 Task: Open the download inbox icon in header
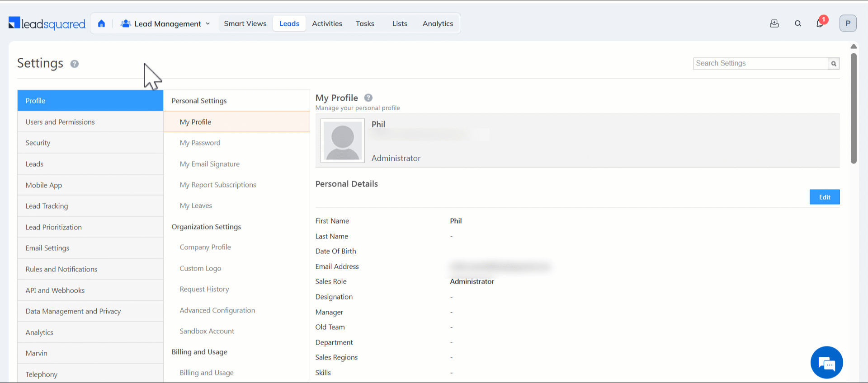coord(774,23)
